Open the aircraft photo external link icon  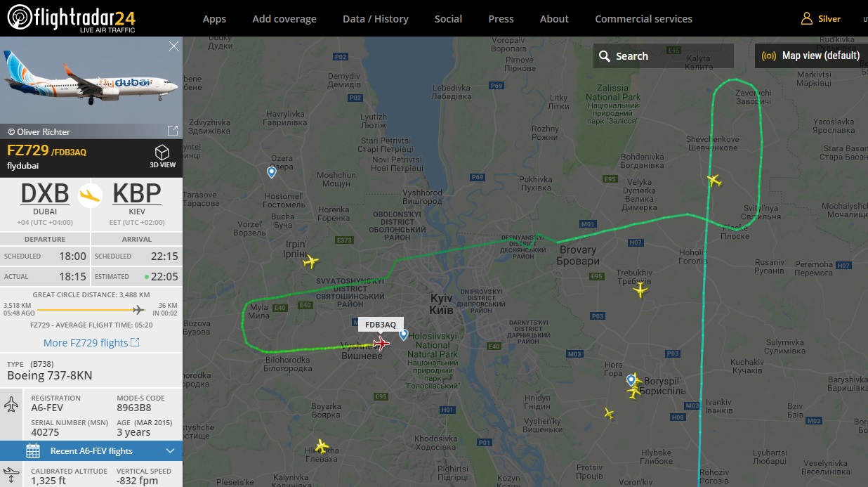(x=173, y=131)
